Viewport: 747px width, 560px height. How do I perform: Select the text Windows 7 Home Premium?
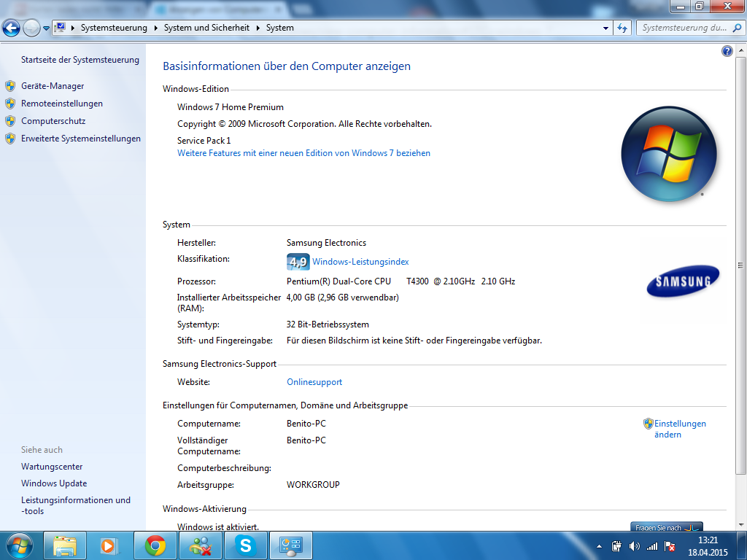(x=231, y=107)
